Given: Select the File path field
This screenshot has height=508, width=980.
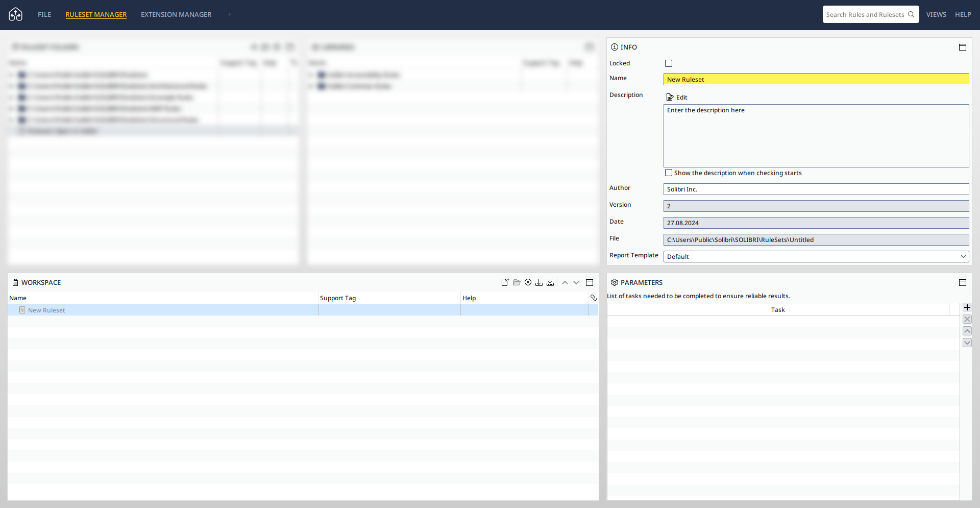Looking at the screenshot, I should coord(816,239).
